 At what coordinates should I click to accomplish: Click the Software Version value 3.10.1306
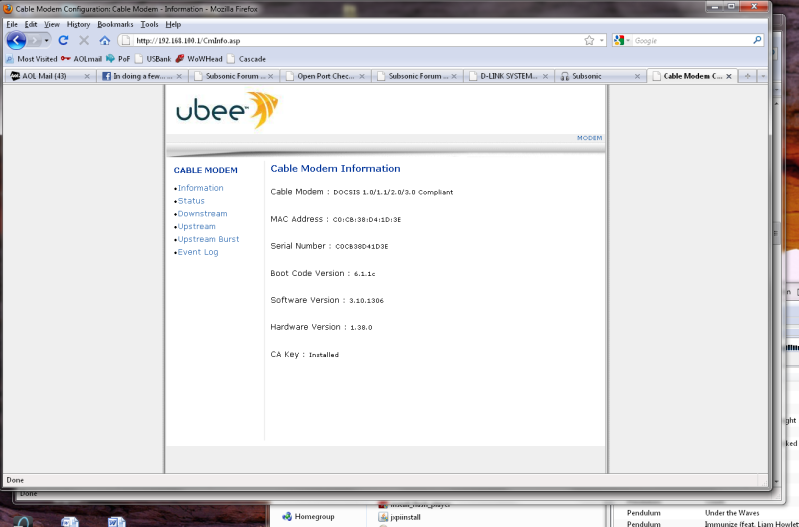point(366,301)
